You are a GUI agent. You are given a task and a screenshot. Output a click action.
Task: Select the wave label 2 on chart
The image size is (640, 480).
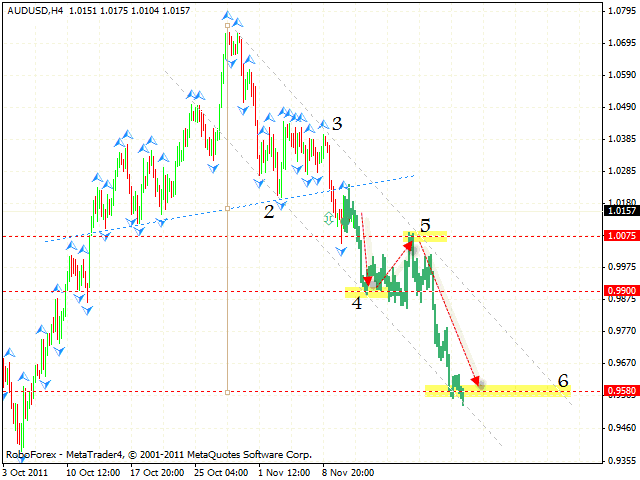point(269,212)
